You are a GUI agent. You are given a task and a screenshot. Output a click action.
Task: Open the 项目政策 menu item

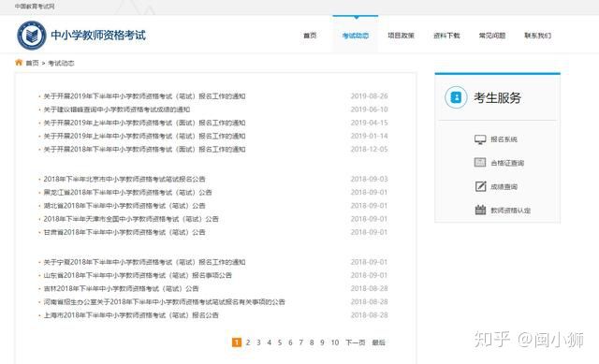[x=402, y=36]
